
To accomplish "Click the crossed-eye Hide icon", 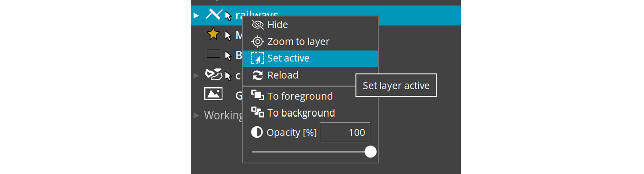I will pyautogui.click(x=258, y=25).
